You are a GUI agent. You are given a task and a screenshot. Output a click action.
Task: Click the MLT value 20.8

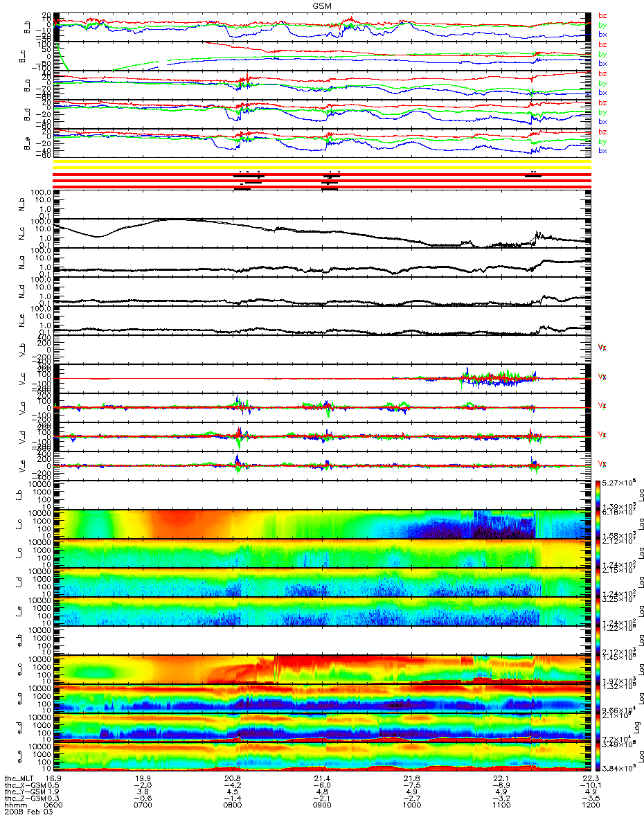233,777
